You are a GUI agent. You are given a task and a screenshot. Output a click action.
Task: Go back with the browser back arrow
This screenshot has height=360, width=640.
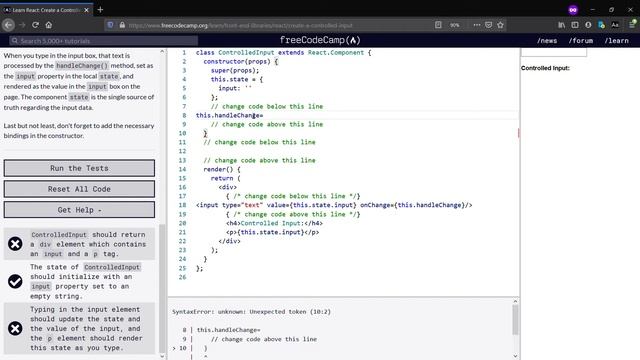click(9, 25)
